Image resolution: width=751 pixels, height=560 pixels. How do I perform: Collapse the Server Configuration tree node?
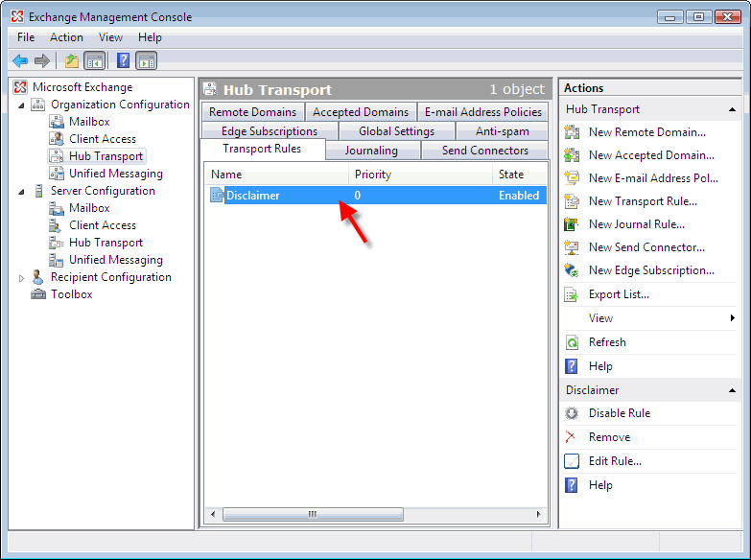[21, 191]
